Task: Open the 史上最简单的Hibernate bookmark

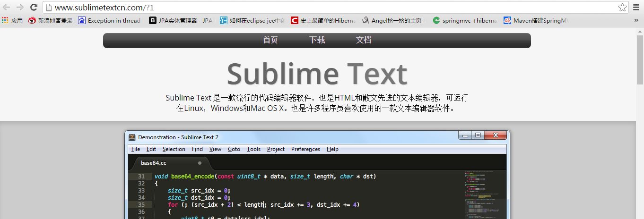Action: click(x=323, y=20)
